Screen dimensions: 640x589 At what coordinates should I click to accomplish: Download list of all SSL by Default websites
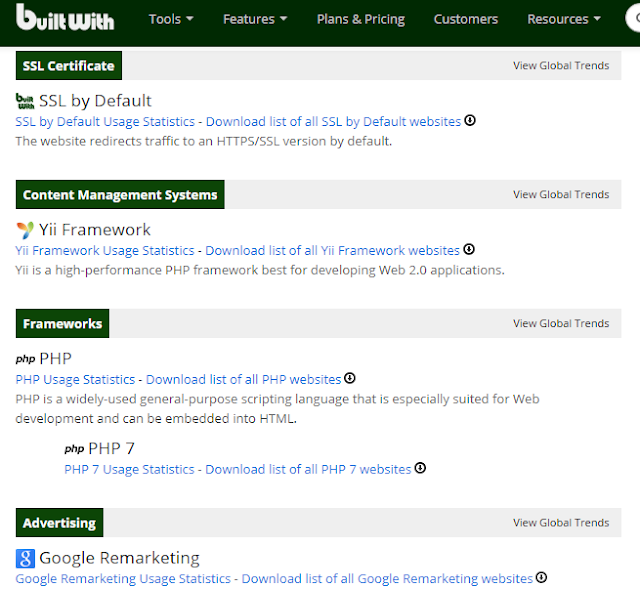tap(333, 122)
